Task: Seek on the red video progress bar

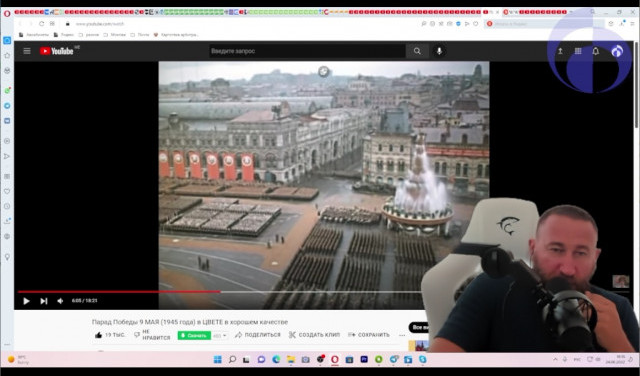Action: coord(119,291)
